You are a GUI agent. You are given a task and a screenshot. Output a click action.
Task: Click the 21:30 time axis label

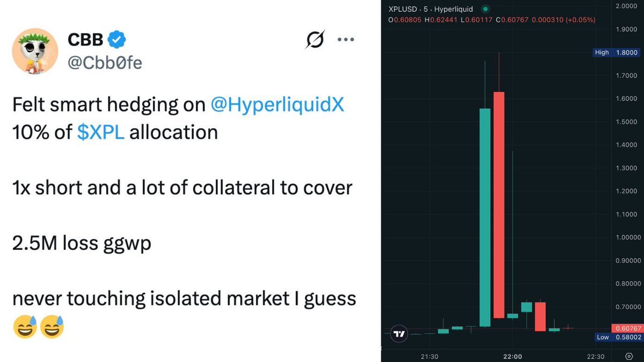tap(429, 357)
